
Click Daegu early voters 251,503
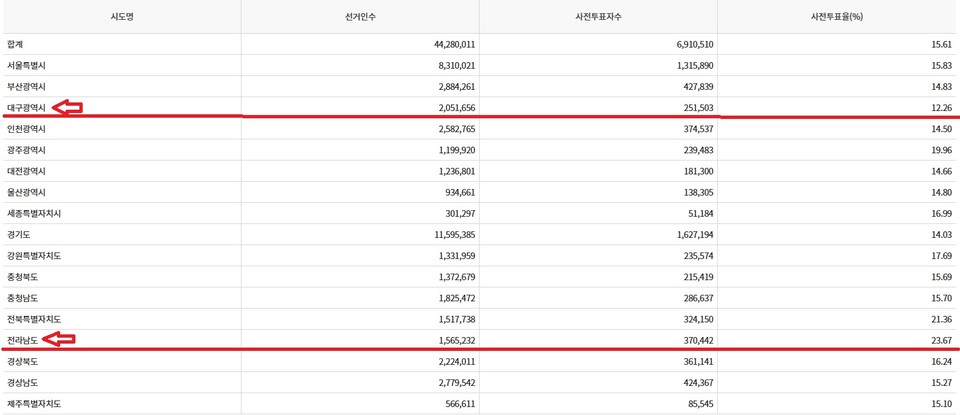699,108
